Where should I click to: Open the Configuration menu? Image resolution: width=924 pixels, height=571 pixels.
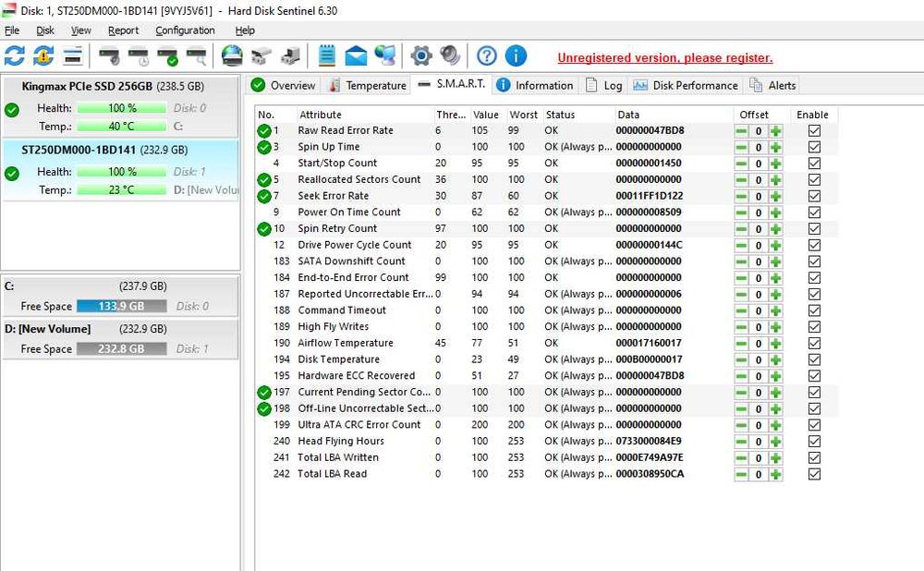(x=185, y=30)
